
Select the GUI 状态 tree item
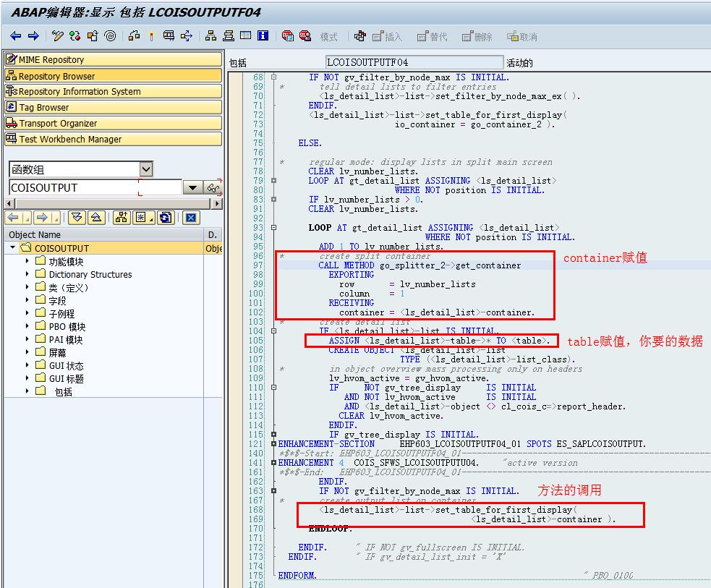pyautogui.click(x=67, y=366)
